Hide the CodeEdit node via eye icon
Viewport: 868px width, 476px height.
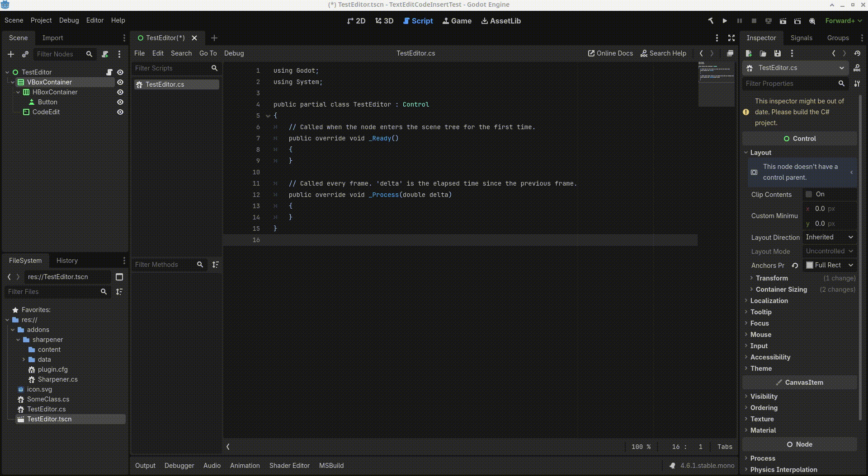point(120,112)
